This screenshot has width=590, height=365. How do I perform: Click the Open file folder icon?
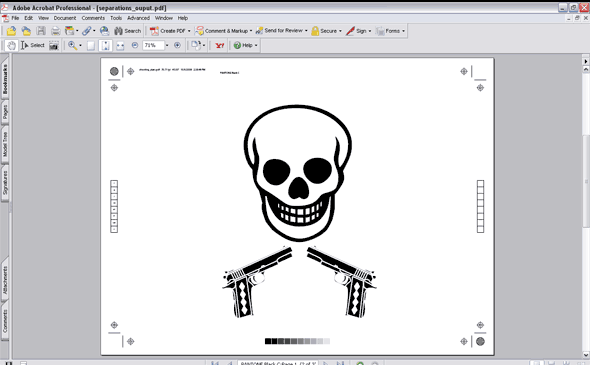pos(11,31)
